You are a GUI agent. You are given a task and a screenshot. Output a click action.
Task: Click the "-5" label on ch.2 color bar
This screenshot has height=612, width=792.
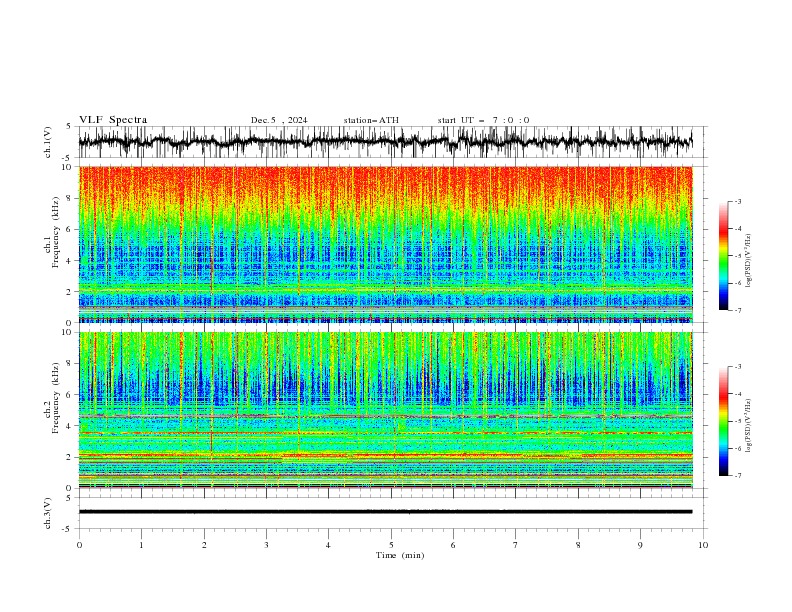737,421
